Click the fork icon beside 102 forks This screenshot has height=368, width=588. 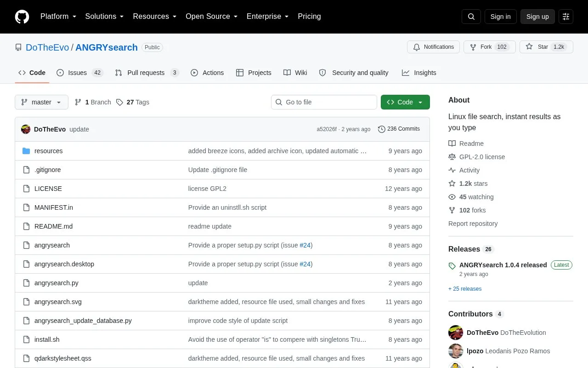[452, 210]
